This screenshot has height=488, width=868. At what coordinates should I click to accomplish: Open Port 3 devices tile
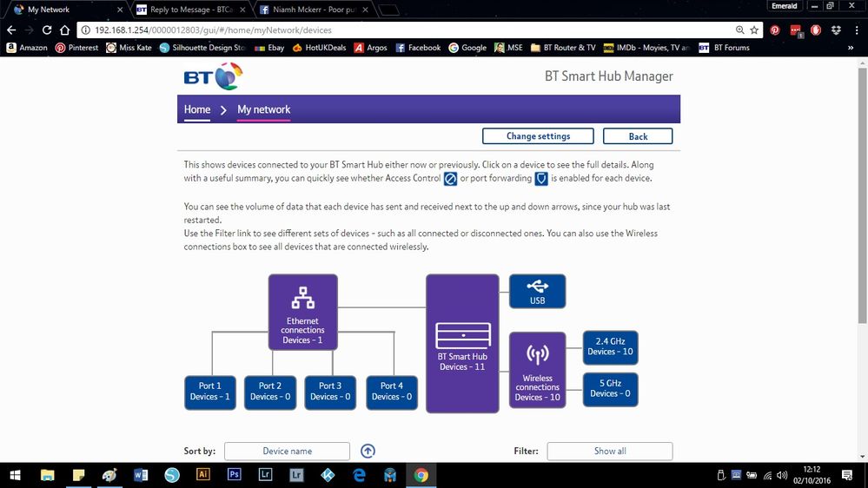(x=330, y=392)
